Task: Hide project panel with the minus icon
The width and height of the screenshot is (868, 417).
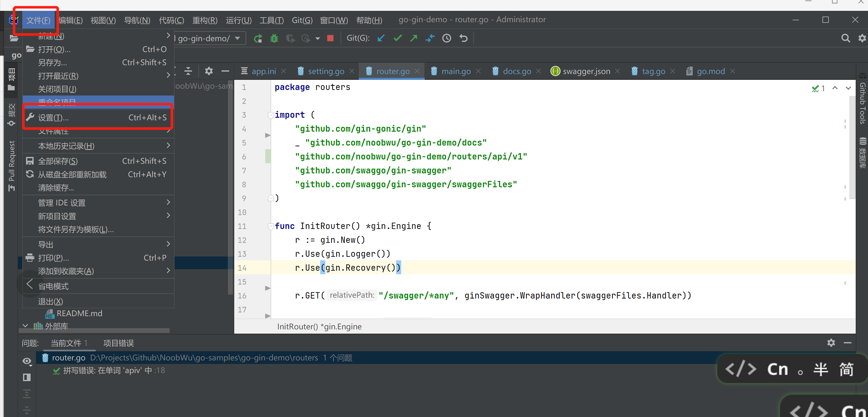Action: (x=225, y=71)
